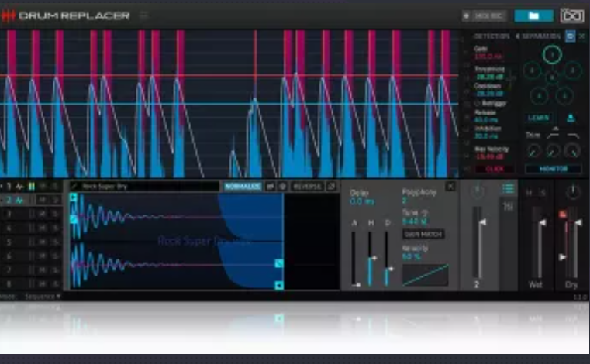This screenshot has height=364, width=590.
Task: Click the sample start marker at top-left of waveform
Action: coord(74,197)
